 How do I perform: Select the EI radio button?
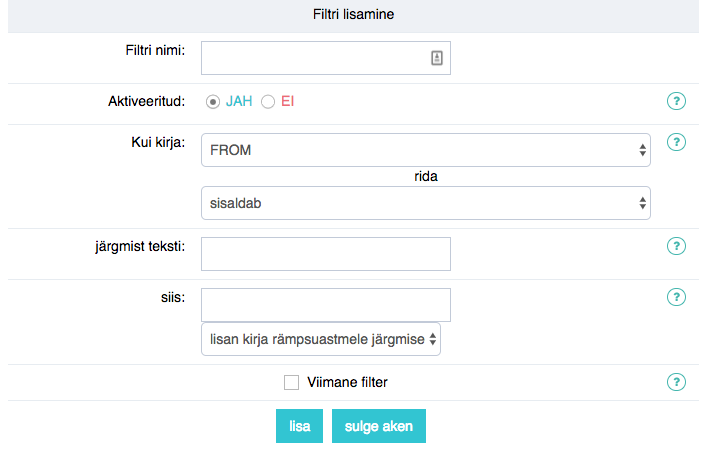click(268, 102)
